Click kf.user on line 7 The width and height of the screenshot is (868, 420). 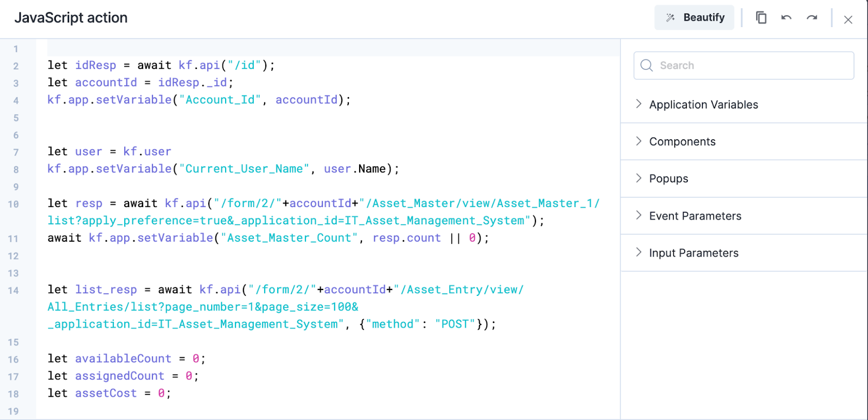[x=147, y=152]
